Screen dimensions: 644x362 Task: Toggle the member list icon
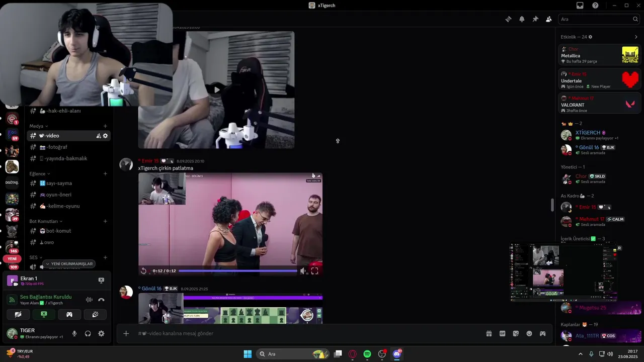tap(548, 19)
